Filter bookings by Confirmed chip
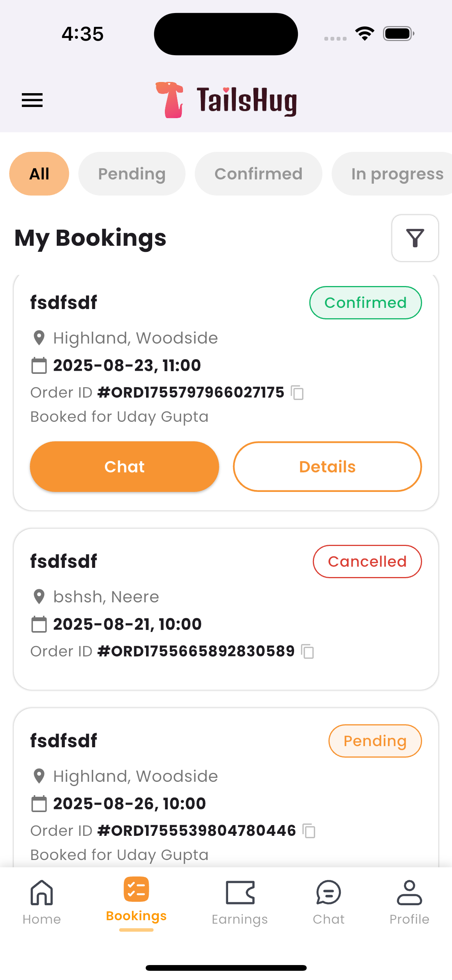Viewport: 452px width, 980px height. [x=258, y=174]
